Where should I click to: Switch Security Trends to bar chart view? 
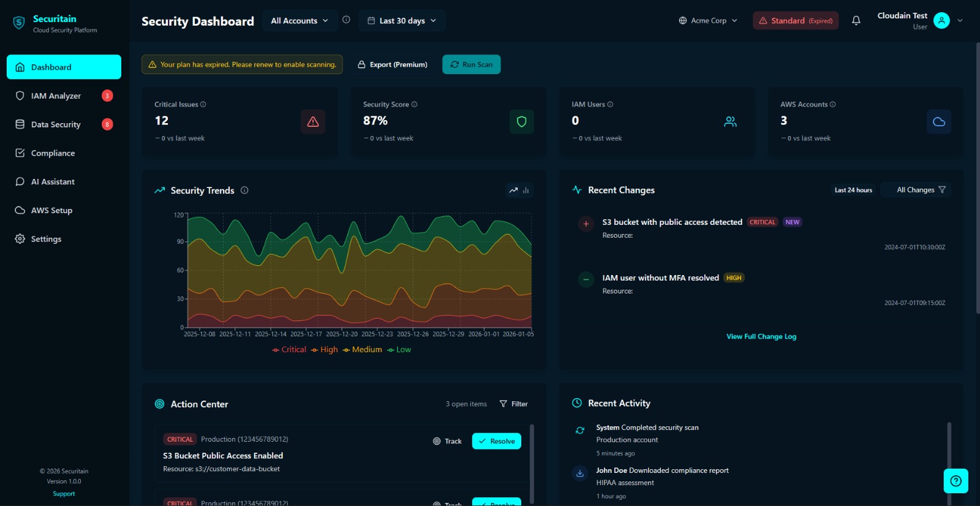click(526, 190)
